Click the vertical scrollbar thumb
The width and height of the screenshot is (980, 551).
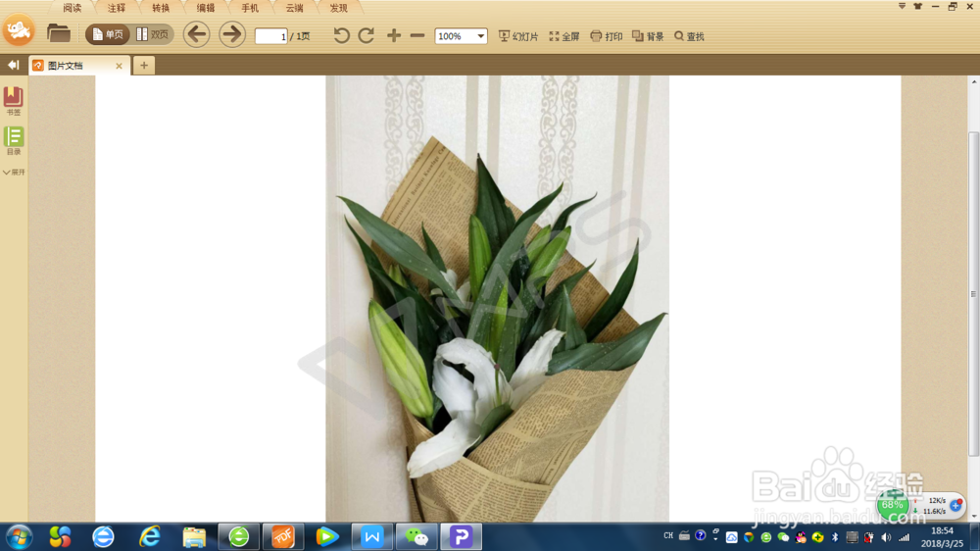[x=974, y=294]
